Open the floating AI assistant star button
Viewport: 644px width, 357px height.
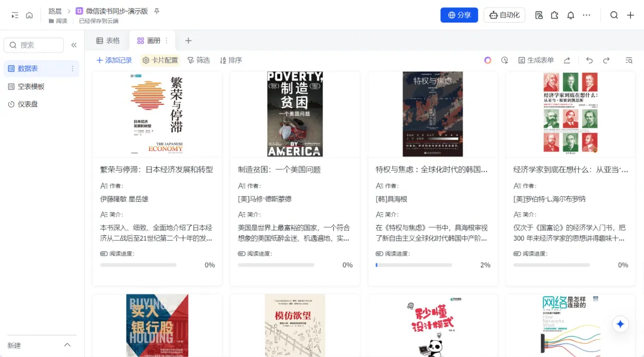(x=620, y=324)
